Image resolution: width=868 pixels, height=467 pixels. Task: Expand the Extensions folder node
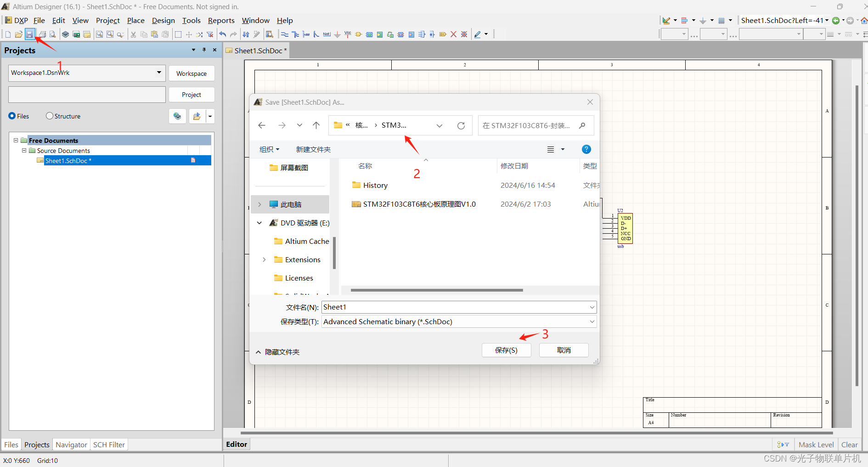point(264,259)
